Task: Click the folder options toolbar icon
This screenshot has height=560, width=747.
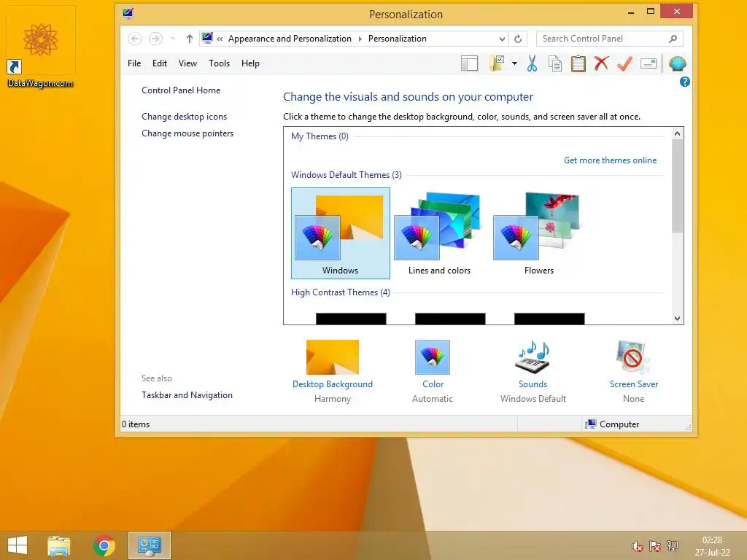Action: 497,63
